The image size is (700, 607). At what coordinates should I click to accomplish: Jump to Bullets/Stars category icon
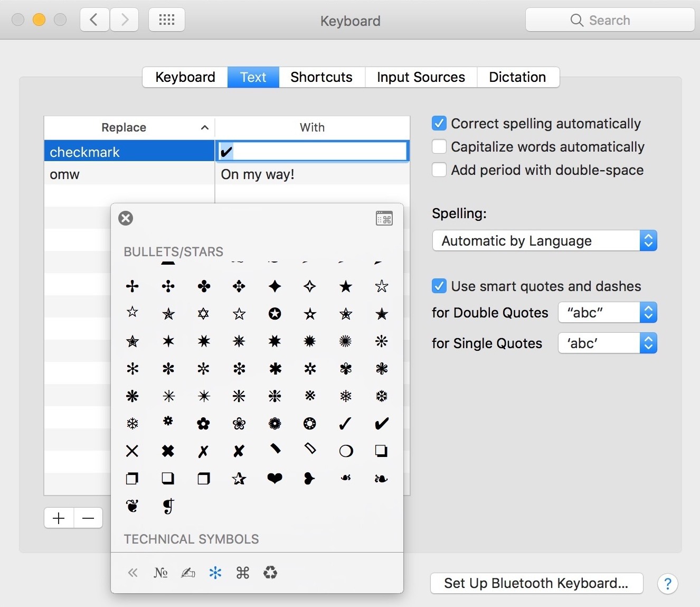(215, 573)
